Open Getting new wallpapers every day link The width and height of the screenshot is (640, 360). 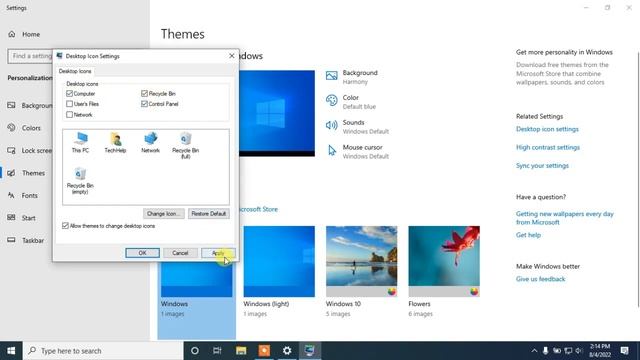564,218
